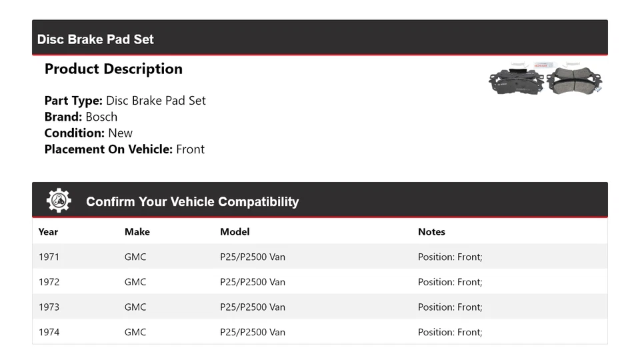This screenshot has width=640, height=364.
Task: Select the Model column header
Action: 235,232
